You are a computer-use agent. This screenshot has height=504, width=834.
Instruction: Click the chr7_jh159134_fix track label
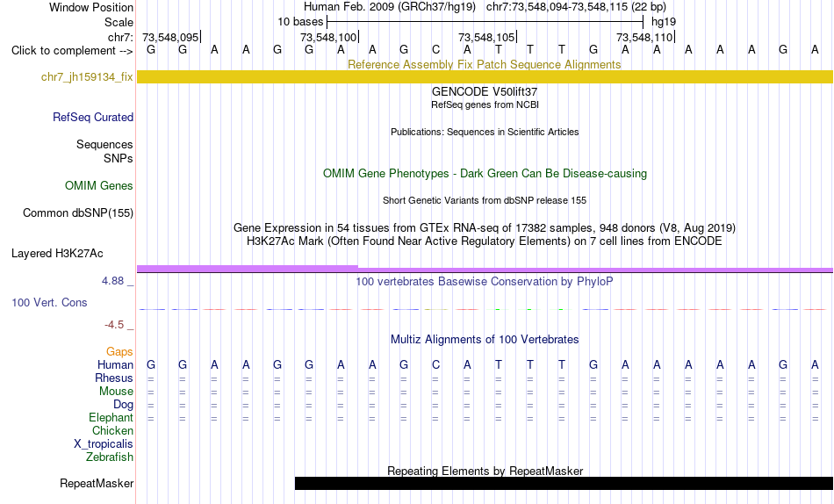tap(87, 77)
